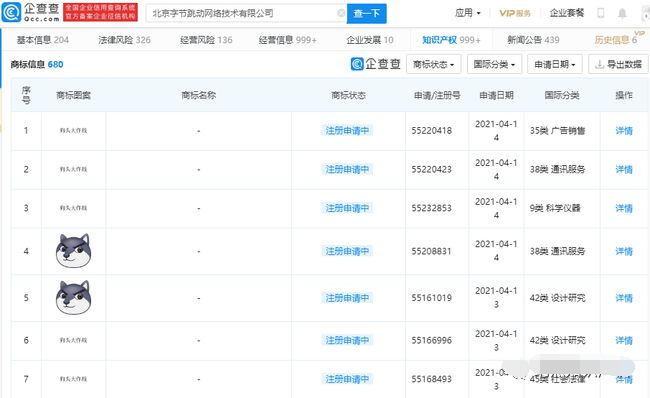Image resolution: width=650 pixels, height=398 pixels.
Task: Open the 应用 dropdown menu
Action: (x=468, y=13)
